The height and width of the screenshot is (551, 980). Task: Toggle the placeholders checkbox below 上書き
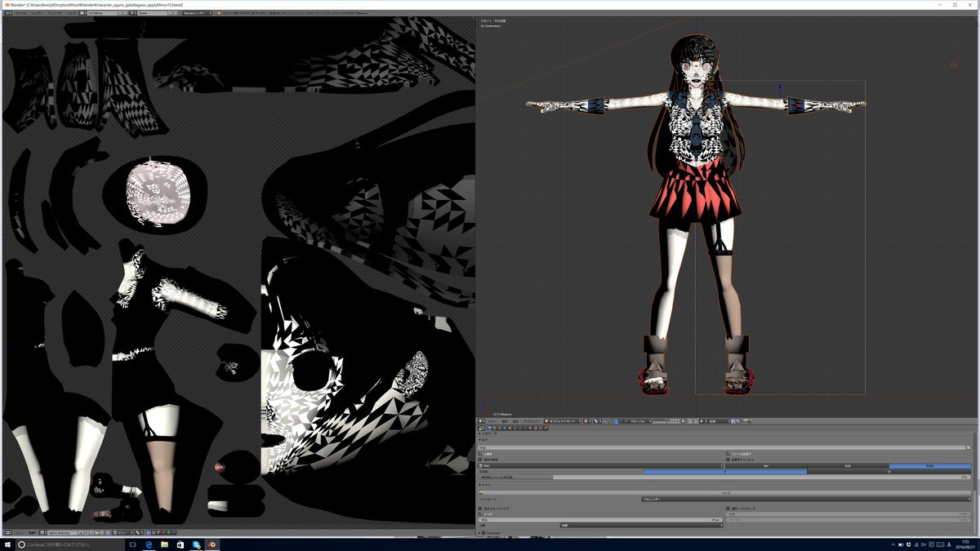(x=480, y=459)
